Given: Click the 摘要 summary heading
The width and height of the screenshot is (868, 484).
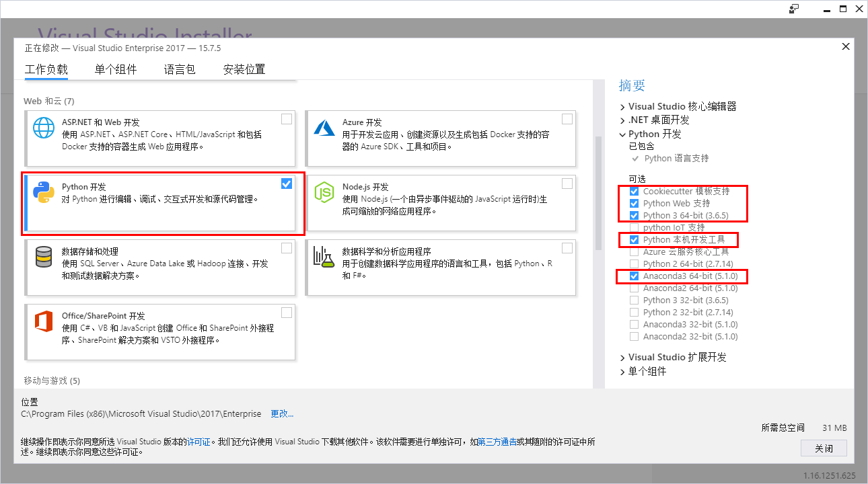Looking at the screenshot, I should click(x=632, y=85).
